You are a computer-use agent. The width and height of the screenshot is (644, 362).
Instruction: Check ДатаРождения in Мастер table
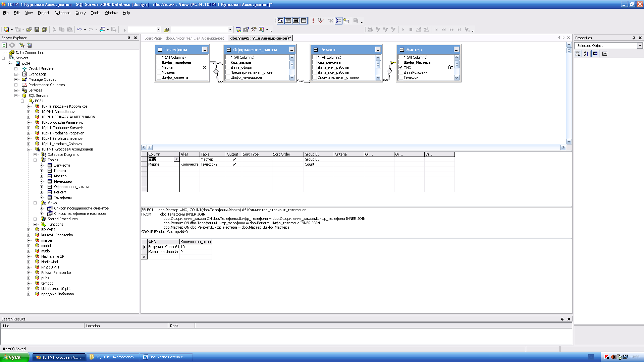point(401,72)
